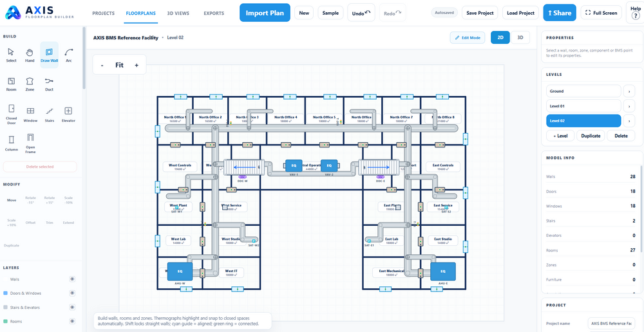Expand the Level 01 chevron
Screen dimensions: 644x332
629,106
